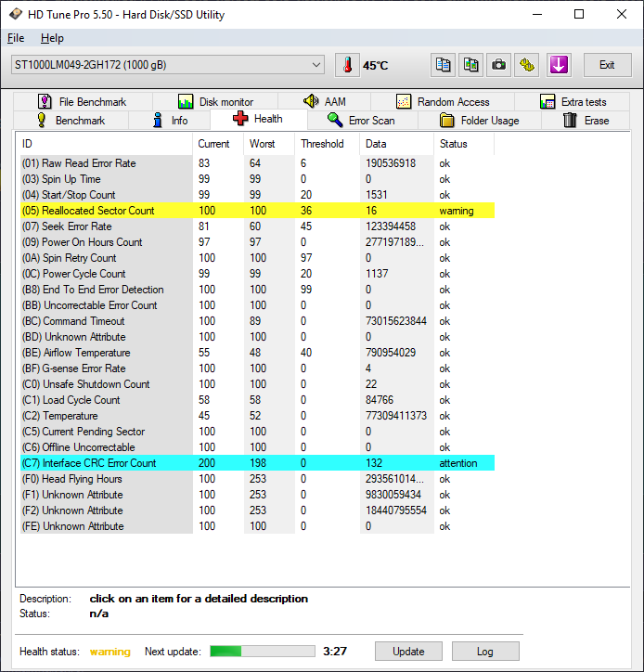Click the warning status in Reallocated row
The image size is (644, 672).
point(457,211)
